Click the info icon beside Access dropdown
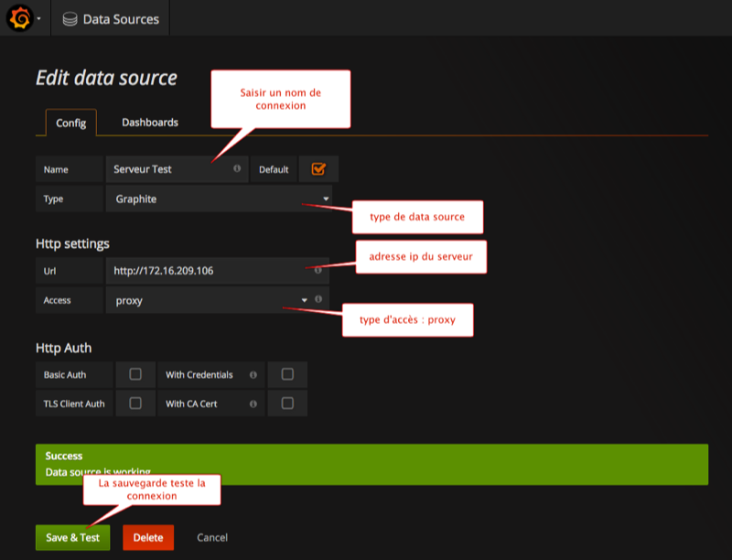This screenshot has height=560, width=732. coord(318,299)
